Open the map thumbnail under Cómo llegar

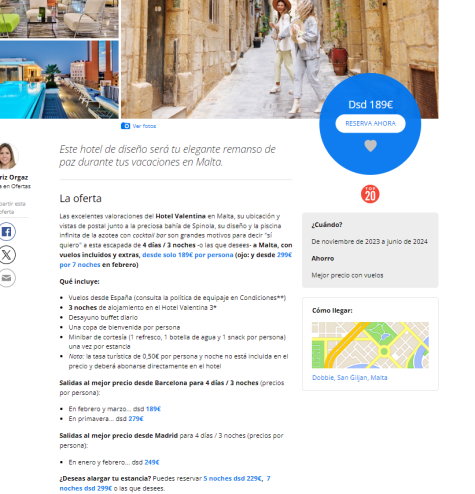[x=370, y=345]
